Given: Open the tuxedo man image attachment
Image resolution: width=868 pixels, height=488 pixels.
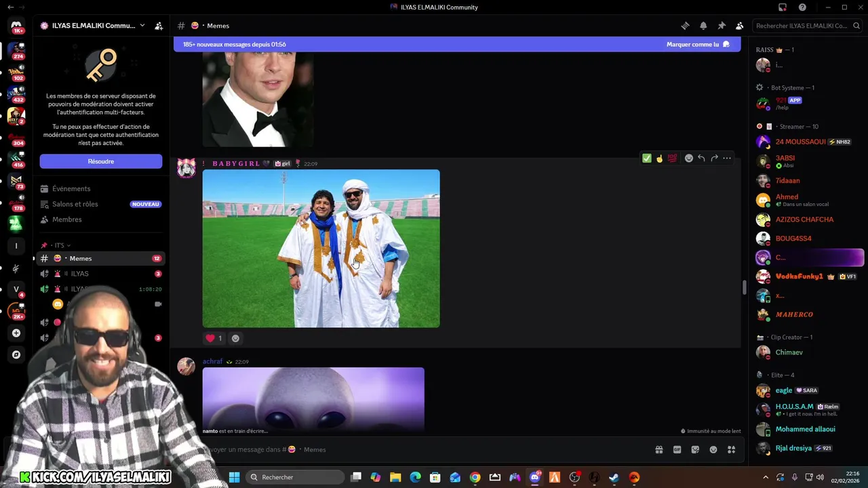Looking at the screenshot, I should point(258,99).
